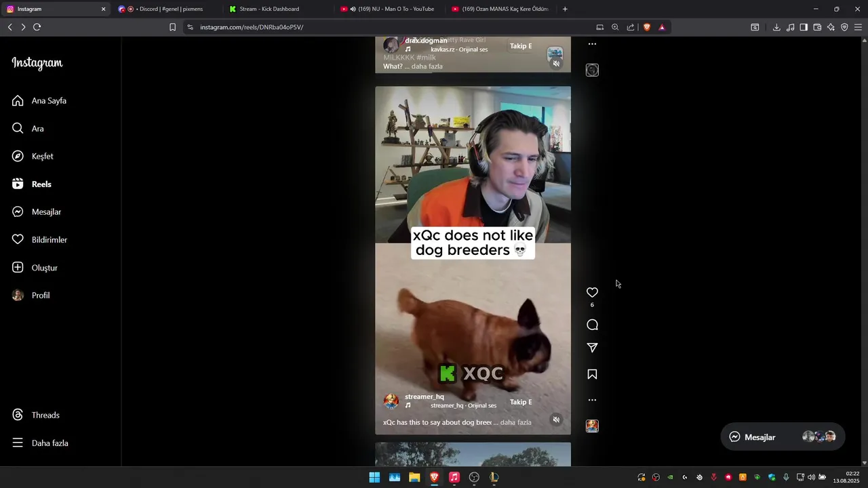Follow streamer_hq with Takip Et button

pyautogui.click(x=521, y=402)
